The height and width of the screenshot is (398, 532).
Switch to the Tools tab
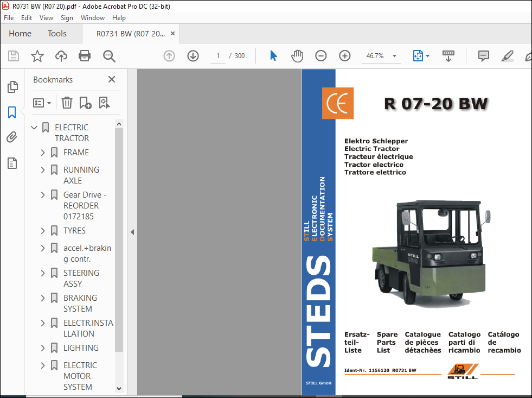[57, 34]
